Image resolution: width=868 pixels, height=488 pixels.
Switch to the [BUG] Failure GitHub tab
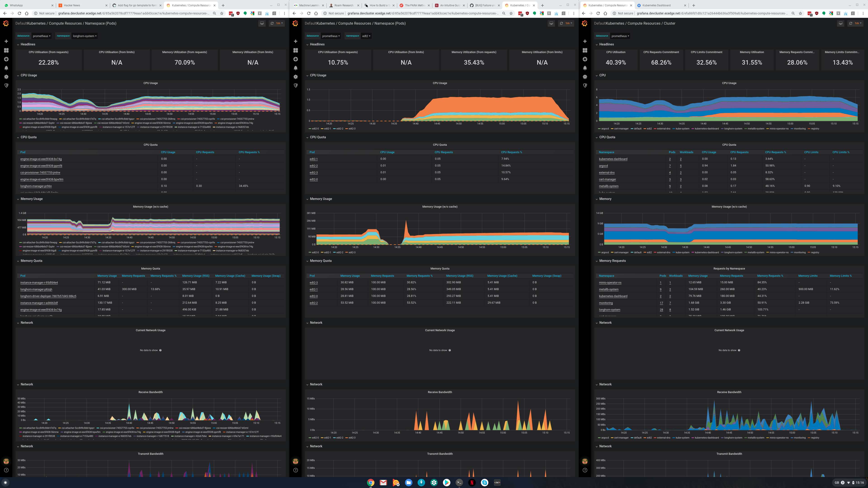[x=485, y=5]
